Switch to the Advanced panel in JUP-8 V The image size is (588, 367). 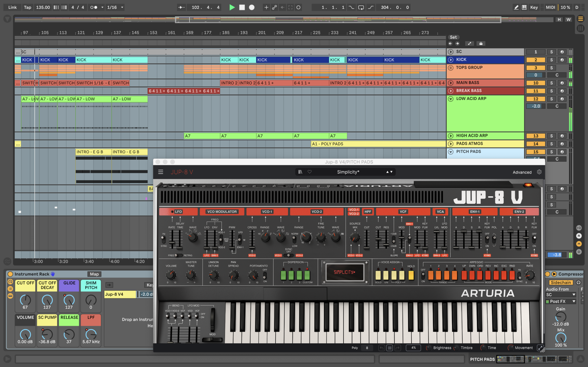pos(522,172)
